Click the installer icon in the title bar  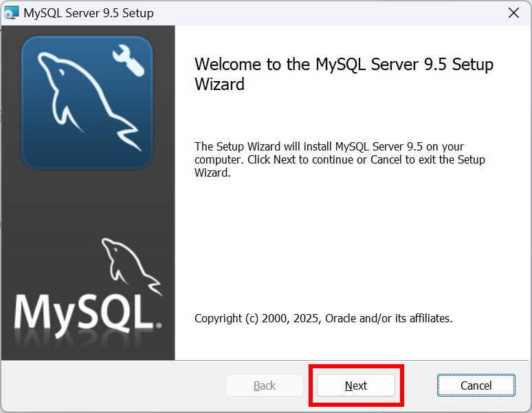(11, 13)
